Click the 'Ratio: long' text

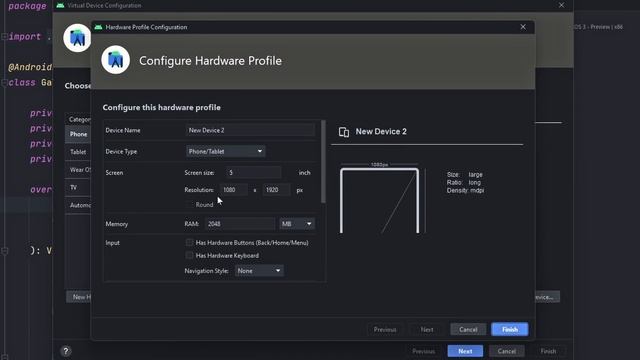463,182
